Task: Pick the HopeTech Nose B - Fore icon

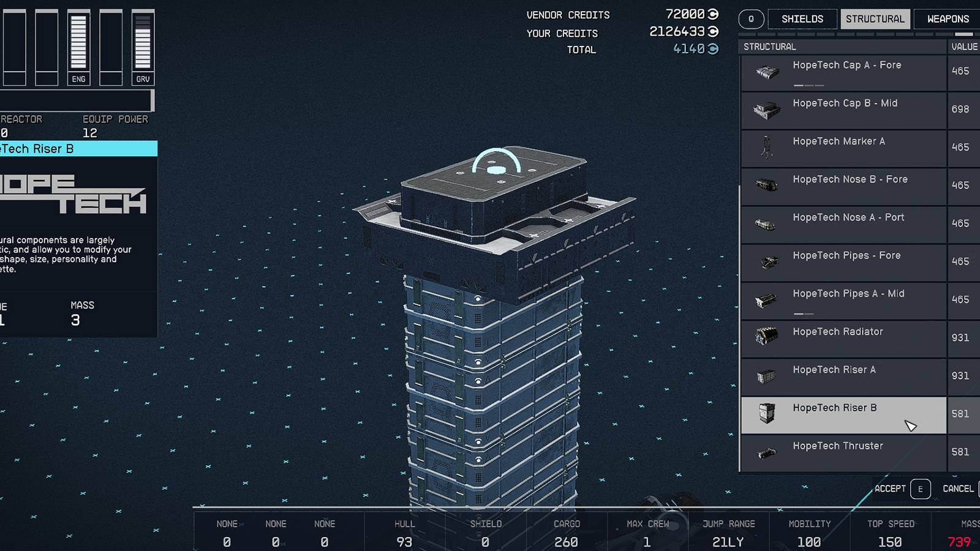Action: pos(767,186)
